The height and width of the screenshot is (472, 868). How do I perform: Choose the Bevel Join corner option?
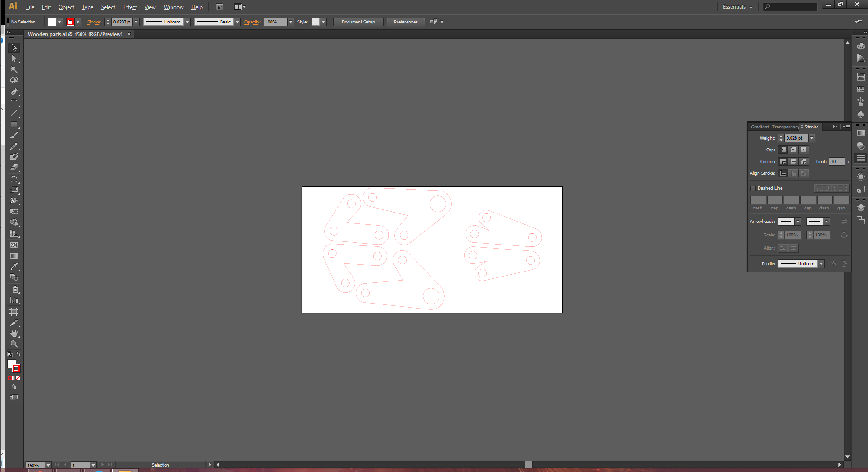(x=804, y=162)
